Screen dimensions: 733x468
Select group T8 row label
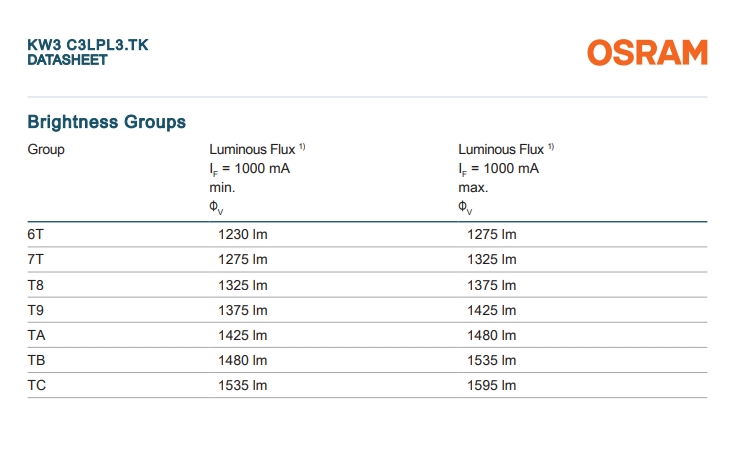[x=36, y=285]
